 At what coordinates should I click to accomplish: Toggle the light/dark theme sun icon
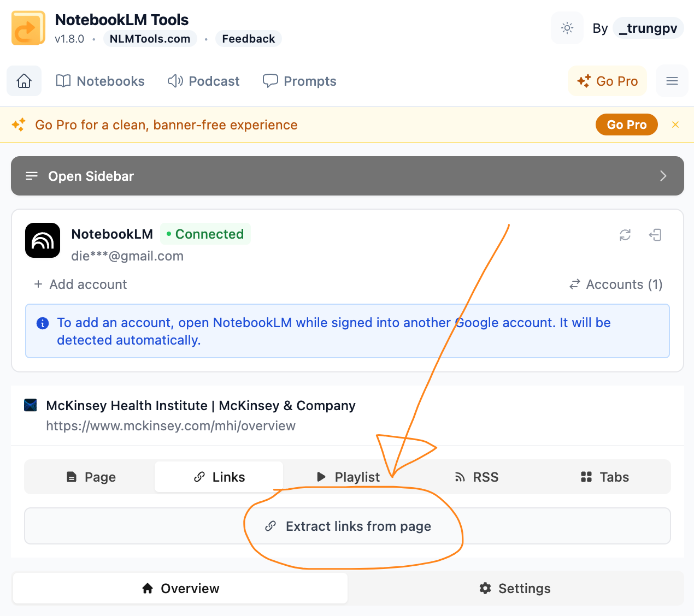[567, 28]
